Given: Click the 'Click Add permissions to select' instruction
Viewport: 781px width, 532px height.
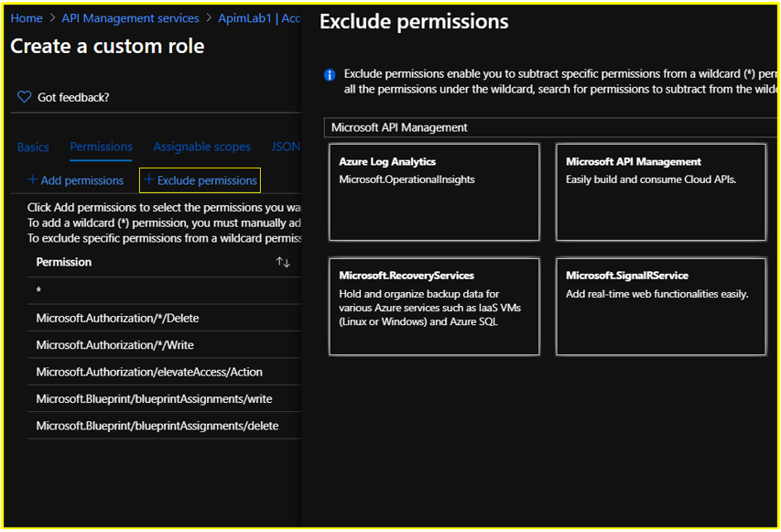Looking at the screenshot, I should pos(164,207).
